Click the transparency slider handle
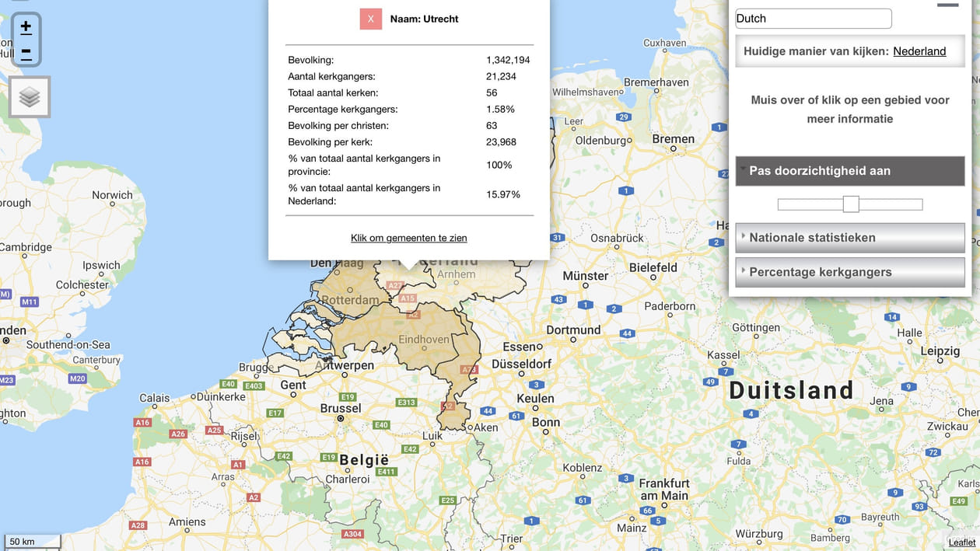This screenshot has height=551, width=980. [850, 203]
